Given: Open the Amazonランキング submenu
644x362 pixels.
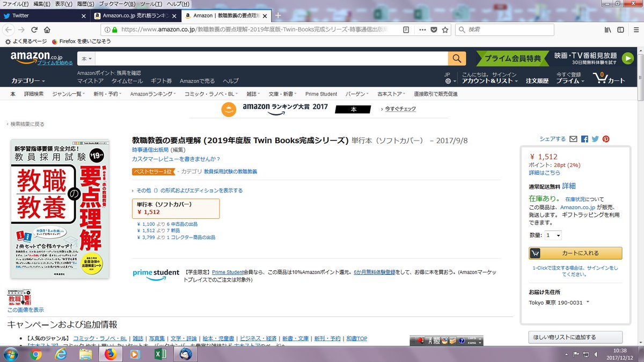Looking at the screenshot, I should pyautogui.click(x=152, y=94).
